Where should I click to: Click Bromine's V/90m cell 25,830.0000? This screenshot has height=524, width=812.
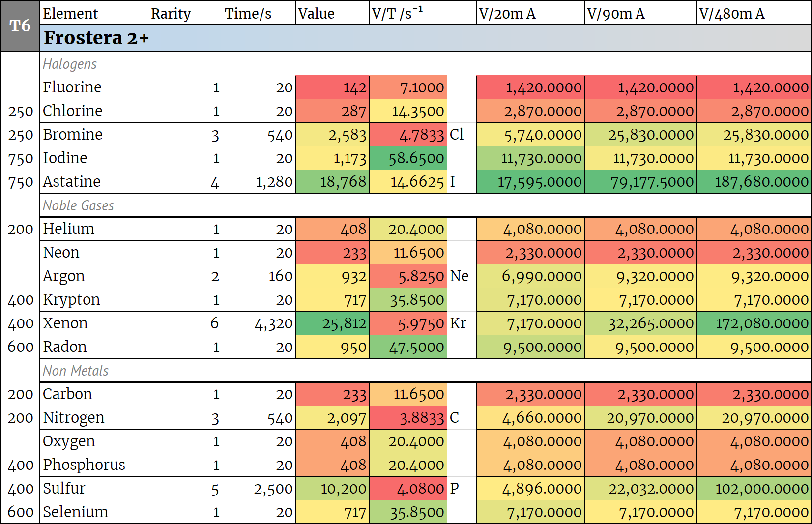tap(640, 135)
